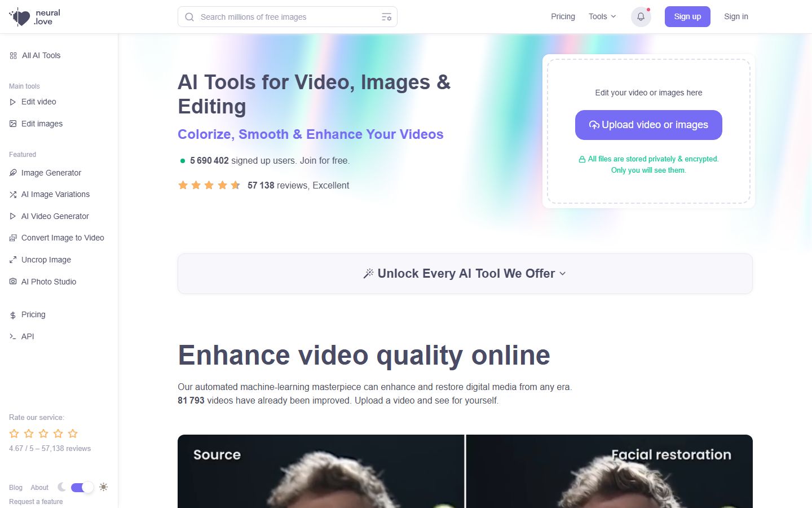Open search filter options icon
812x508 pixels.
pyautogui.click(x=386, y=17)
